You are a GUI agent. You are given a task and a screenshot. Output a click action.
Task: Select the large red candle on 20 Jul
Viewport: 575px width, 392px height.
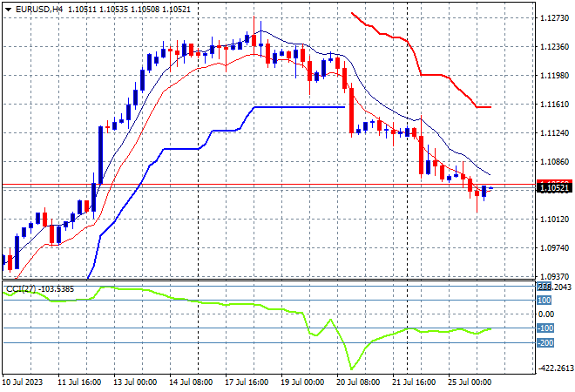(x=351, y=111)
